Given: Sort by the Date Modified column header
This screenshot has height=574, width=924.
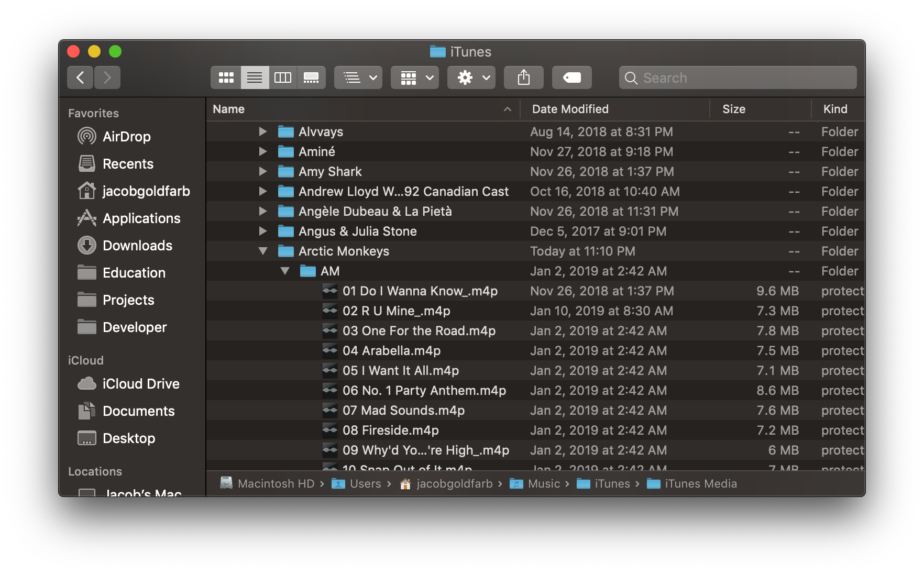Looking at the screenshot, I should click(x=615, y=109).
